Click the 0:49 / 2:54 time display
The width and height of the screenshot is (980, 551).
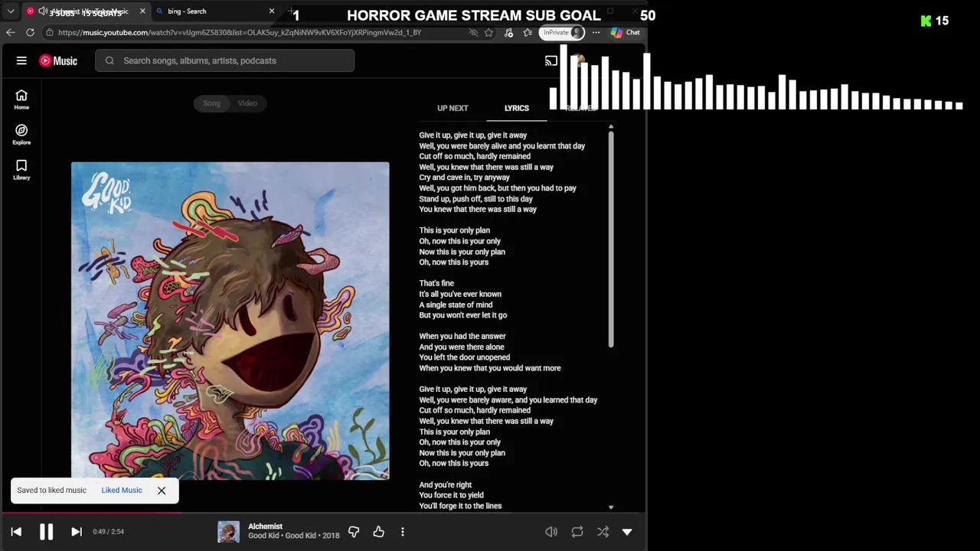(x=108, y=531)
